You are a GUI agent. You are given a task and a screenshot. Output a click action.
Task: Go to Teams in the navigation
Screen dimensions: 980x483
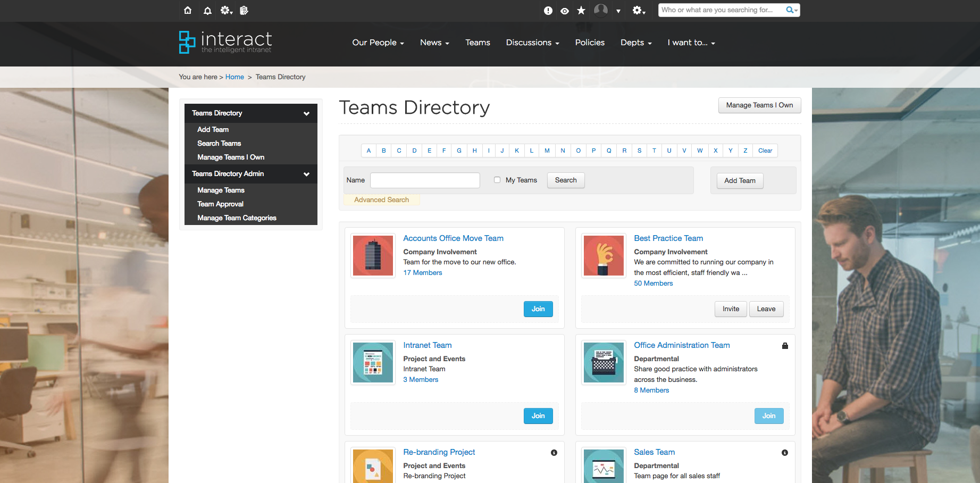click(x=478, y=43)
